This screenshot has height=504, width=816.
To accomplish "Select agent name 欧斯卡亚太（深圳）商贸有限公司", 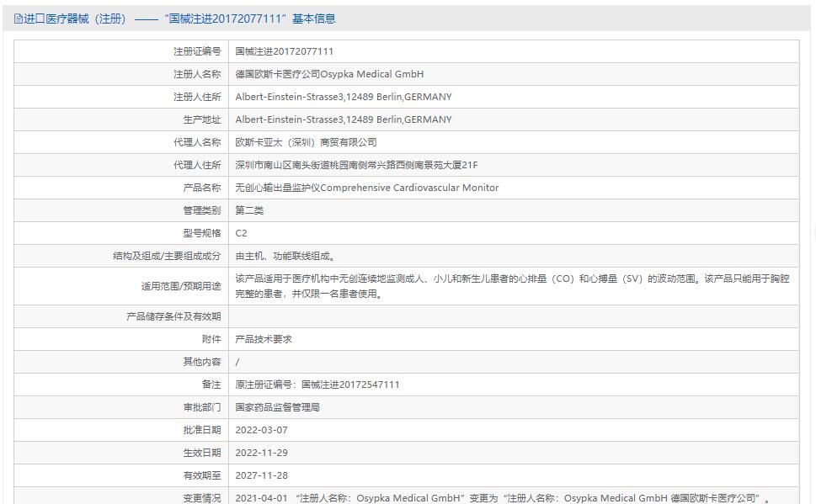I will (x=306, y=142).
